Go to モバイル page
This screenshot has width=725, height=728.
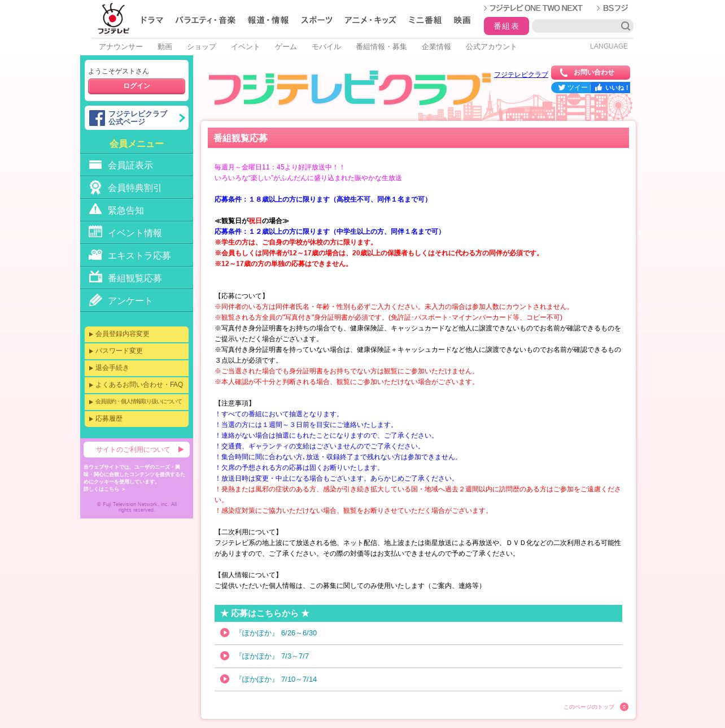[326, 47]
